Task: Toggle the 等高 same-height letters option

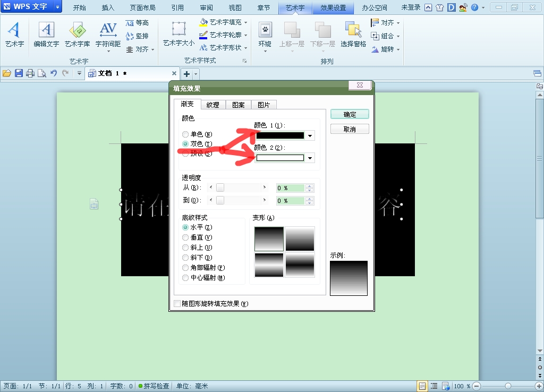Action: pos(137,23)
